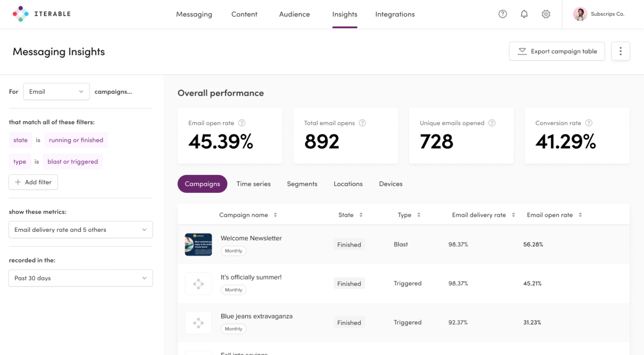This screenshot has width=644, height=355.
Task: Expand the show these metrics dropdown
Action: tap(81, 230)
